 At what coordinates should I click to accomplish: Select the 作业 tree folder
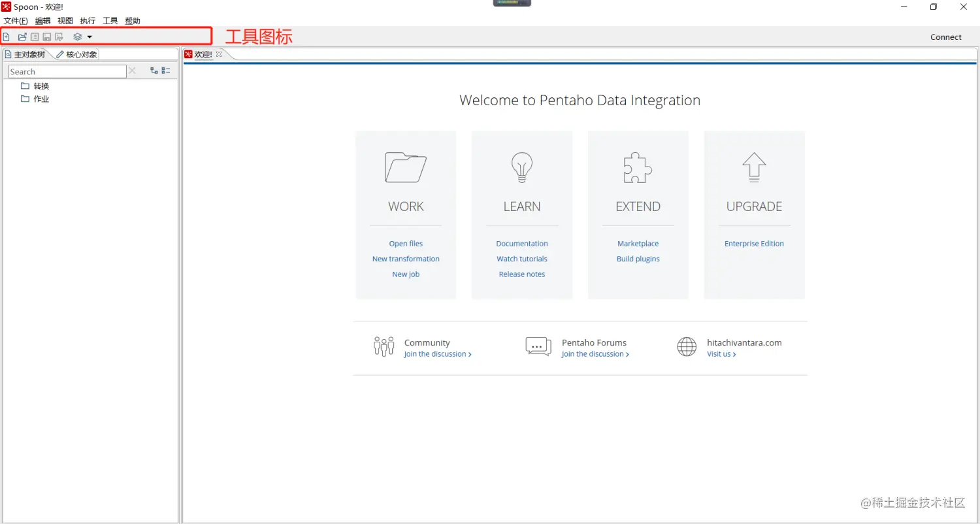[35, 99]
